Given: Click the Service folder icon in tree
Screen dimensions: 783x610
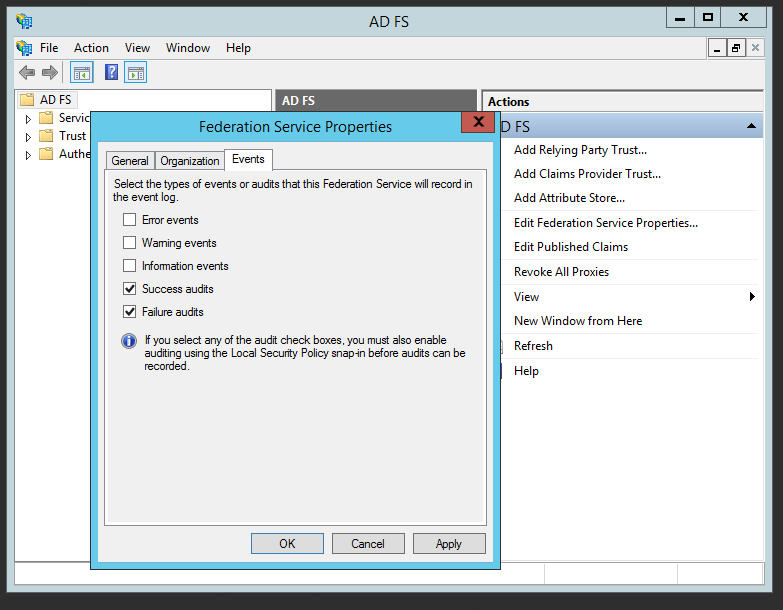Looking at the screenshot, I should (46, 118).
